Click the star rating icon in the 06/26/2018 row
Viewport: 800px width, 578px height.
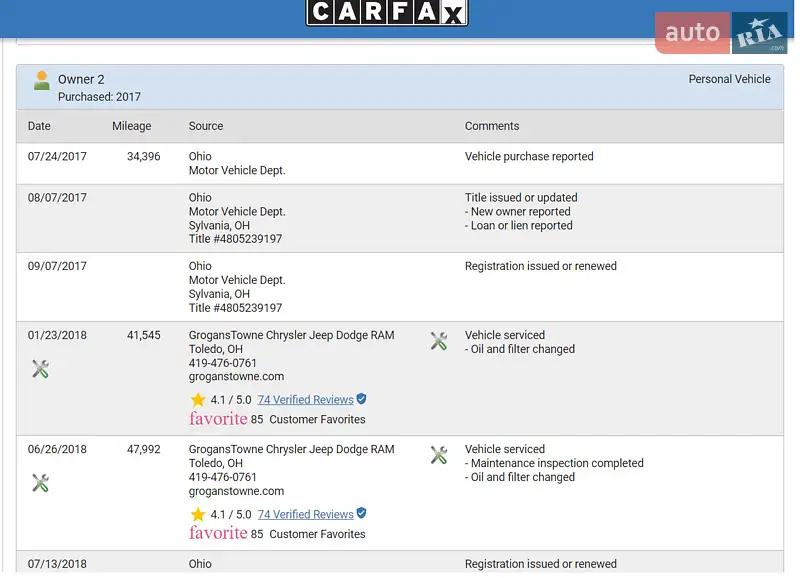point(198,514)
